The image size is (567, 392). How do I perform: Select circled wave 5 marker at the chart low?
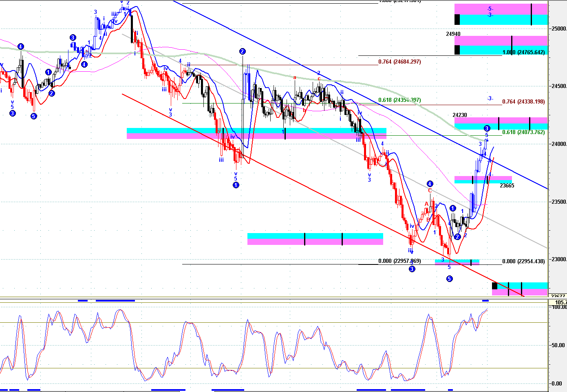[449, 279]
